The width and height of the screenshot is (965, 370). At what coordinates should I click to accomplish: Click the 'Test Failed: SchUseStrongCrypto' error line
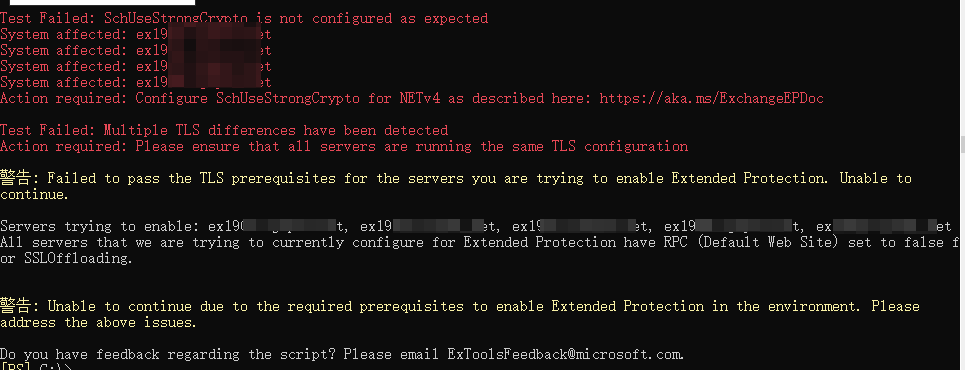[x=244, y=18]
